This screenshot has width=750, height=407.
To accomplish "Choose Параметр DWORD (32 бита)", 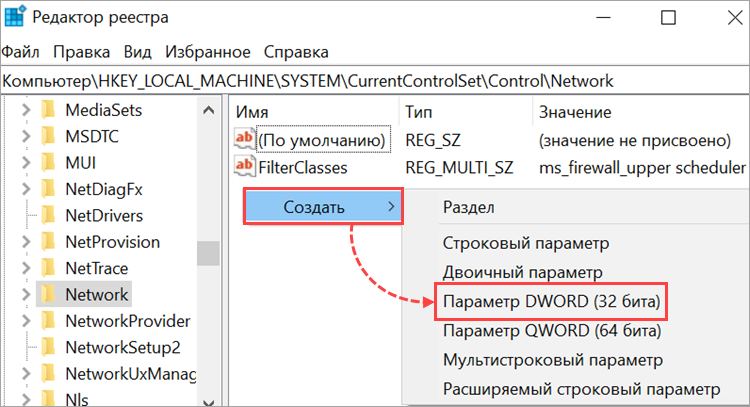I will tap(551, 301).
